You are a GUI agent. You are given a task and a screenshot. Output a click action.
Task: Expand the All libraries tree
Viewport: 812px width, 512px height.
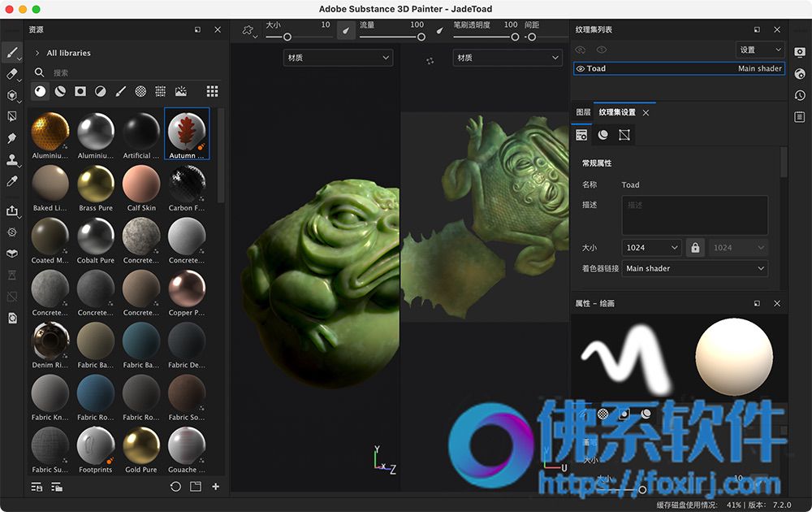(37, 53)
